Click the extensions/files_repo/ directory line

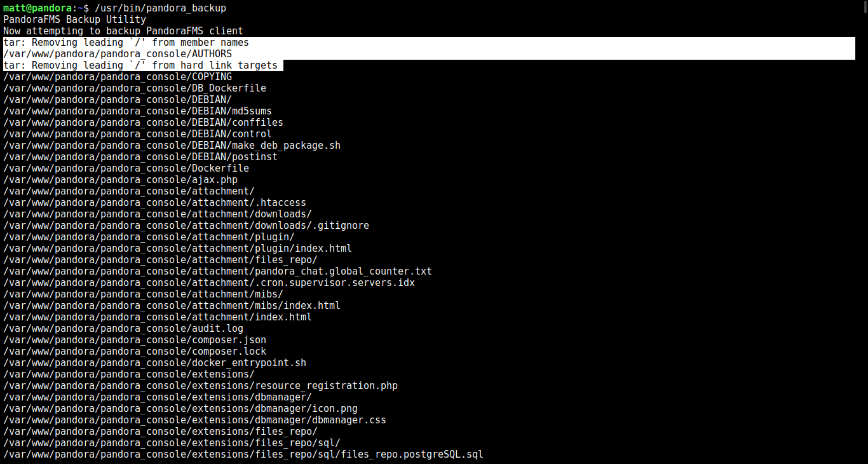tap(160, 432)
